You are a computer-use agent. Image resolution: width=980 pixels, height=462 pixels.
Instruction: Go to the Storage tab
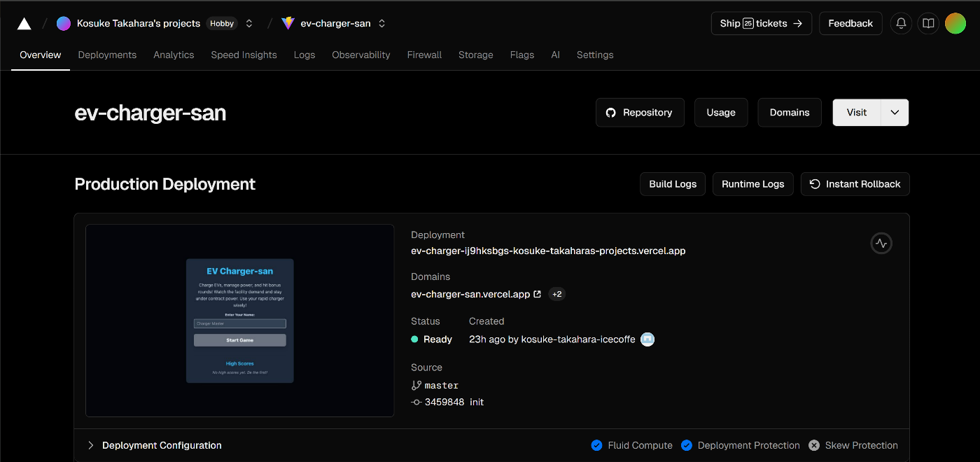476,55
